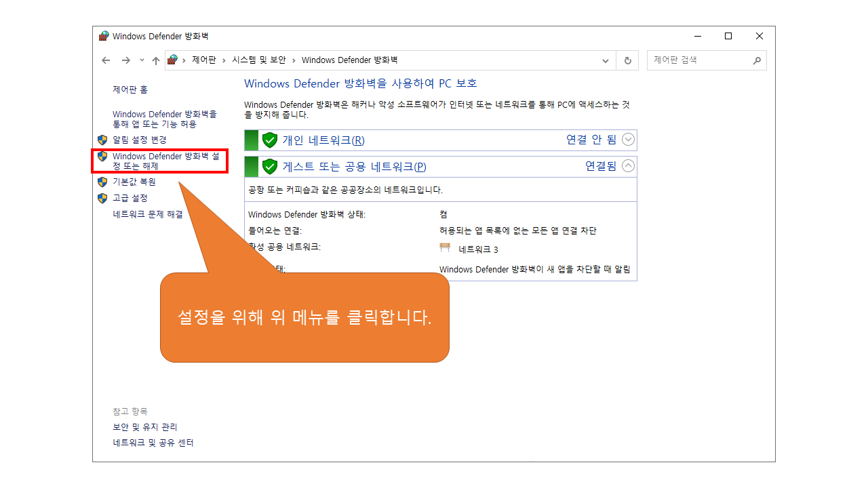Screen dimensions: 868x488
Task: Open the 보안 및 유지 관리 link
Action: [x=145, y=427]
